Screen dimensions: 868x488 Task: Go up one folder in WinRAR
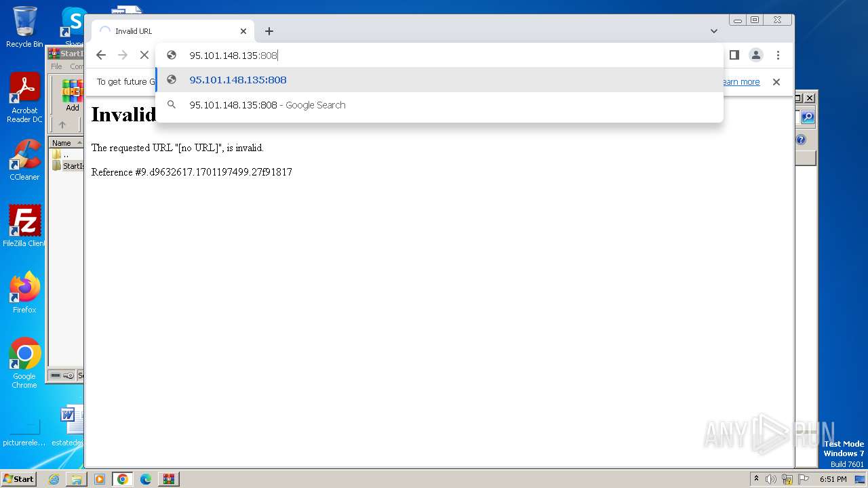pos(62,125)
